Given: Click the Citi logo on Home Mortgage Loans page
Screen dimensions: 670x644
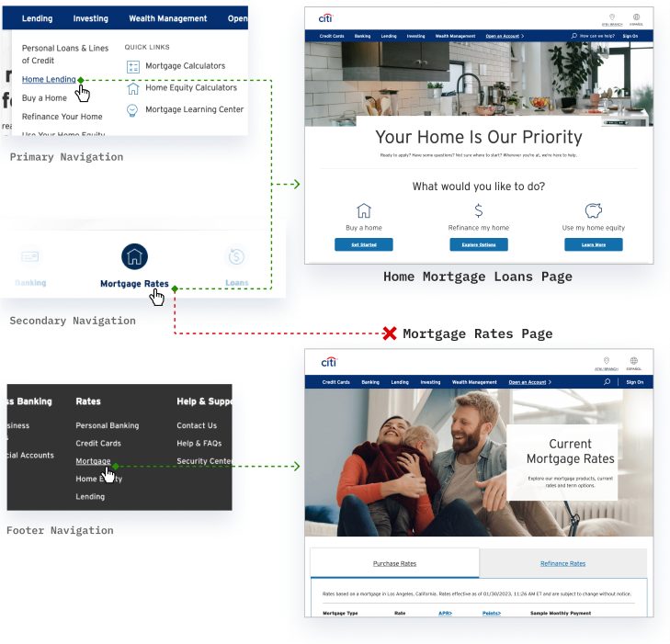Looking at the screenshot, I should click(325, 18).
